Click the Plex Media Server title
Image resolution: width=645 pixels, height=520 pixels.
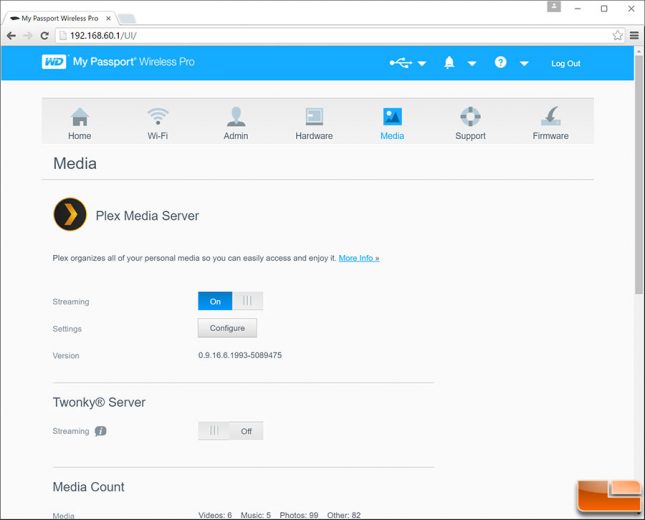[147, 216]
